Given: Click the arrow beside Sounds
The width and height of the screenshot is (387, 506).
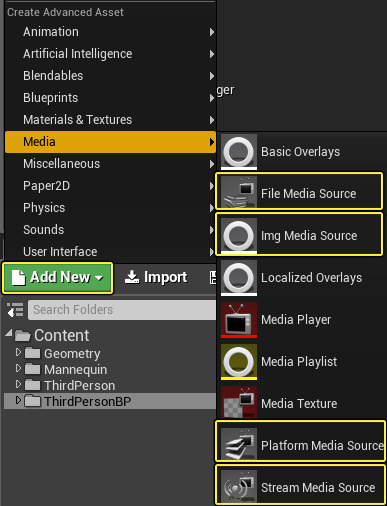Looking at the screenshot, I should point(212,230).
